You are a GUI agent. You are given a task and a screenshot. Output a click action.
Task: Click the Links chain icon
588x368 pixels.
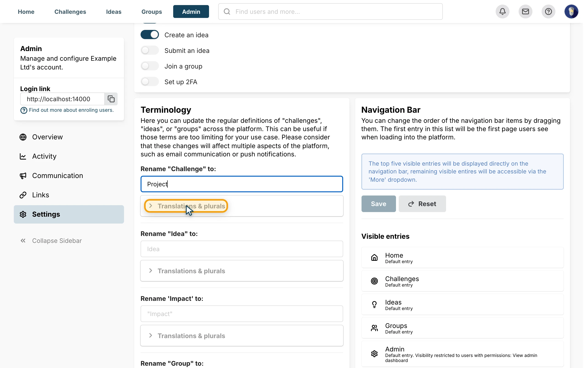pos(23,195)
